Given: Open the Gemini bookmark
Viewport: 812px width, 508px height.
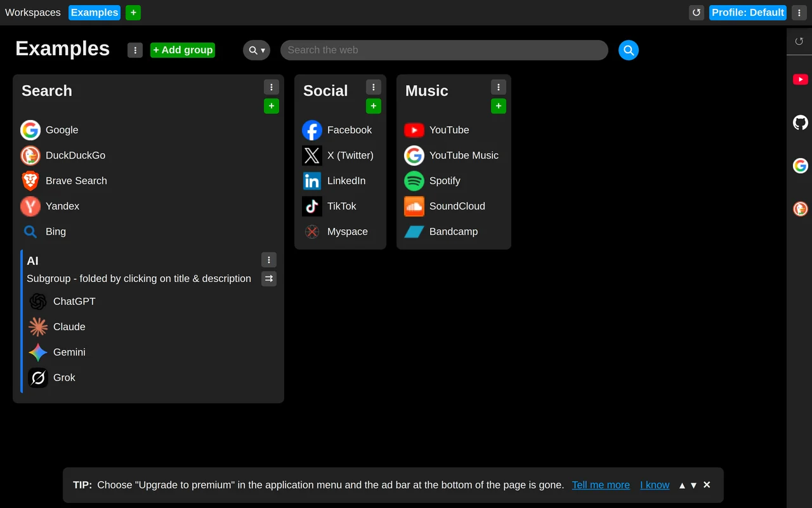Looking at the screenshot, I should coord(56,352).
